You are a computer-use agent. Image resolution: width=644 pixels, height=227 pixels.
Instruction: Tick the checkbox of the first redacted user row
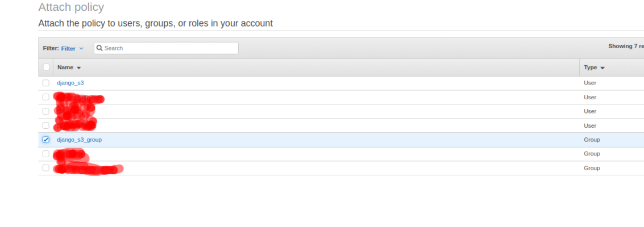[45, 97]
